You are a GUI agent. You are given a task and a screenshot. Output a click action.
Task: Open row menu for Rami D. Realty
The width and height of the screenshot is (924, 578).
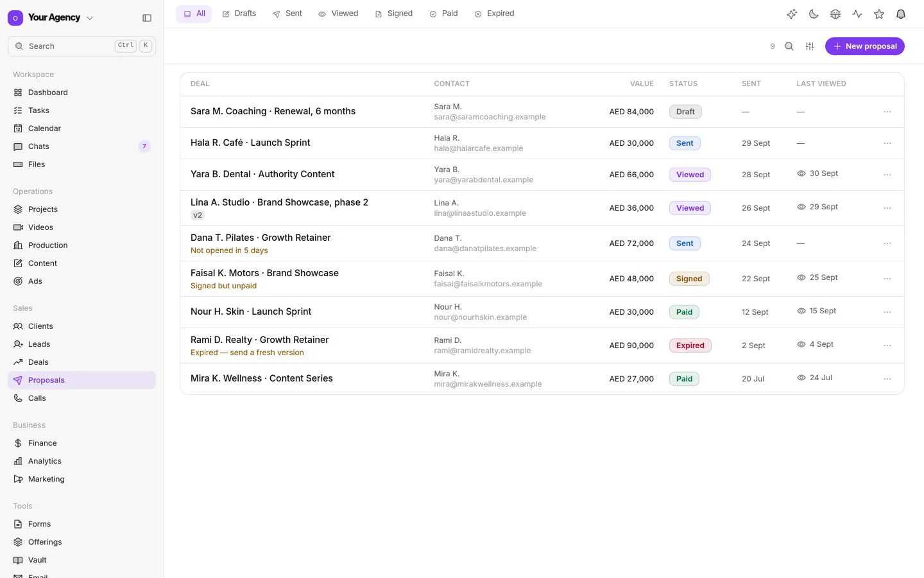(x=887, y=346)
